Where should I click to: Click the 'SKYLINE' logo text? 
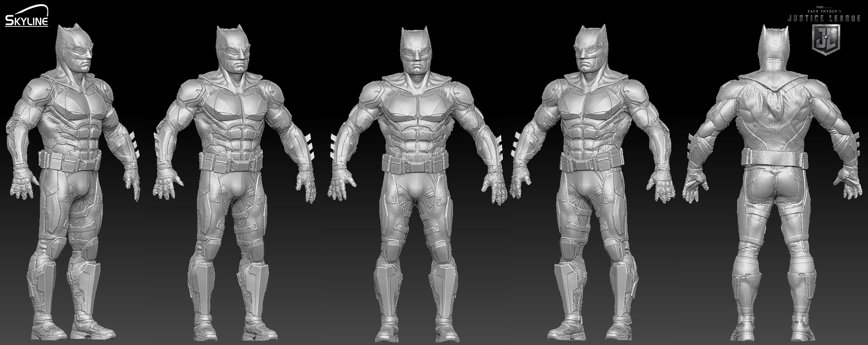[x=26, y=21]
